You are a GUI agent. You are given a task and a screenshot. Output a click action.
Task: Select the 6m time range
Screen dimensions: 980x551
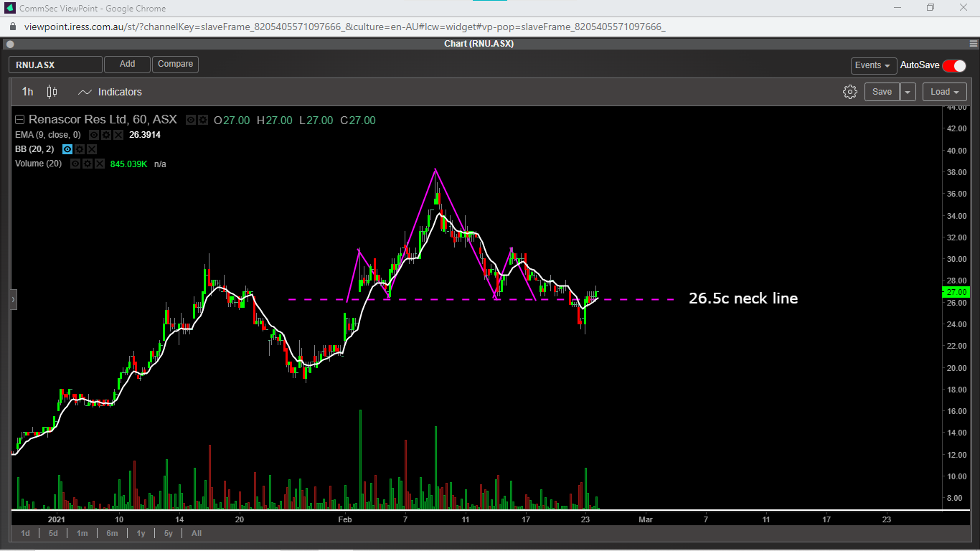112,533
